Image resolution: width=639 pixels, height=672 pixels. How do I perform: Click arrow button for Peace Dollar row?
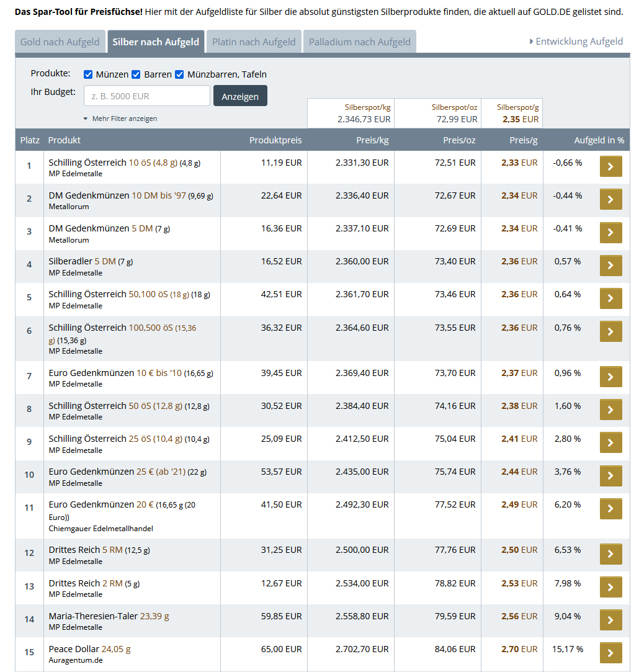pos(610,653)
